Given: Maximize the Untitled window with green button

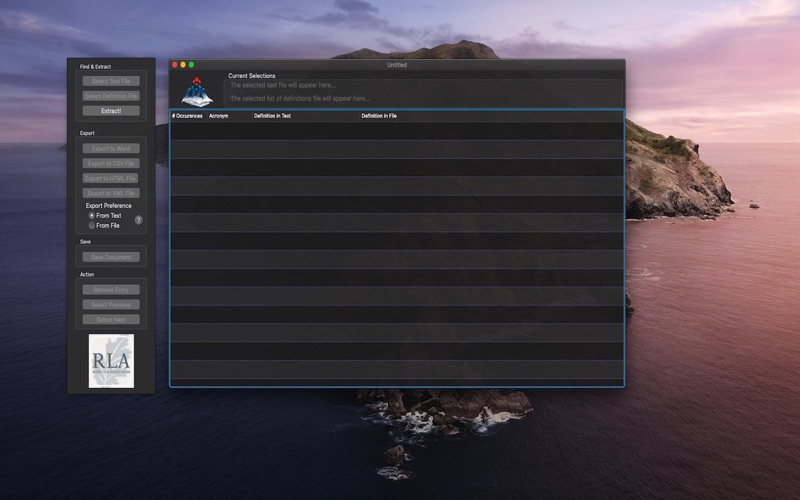Looking at the screenshot, I should pos(191,65).
